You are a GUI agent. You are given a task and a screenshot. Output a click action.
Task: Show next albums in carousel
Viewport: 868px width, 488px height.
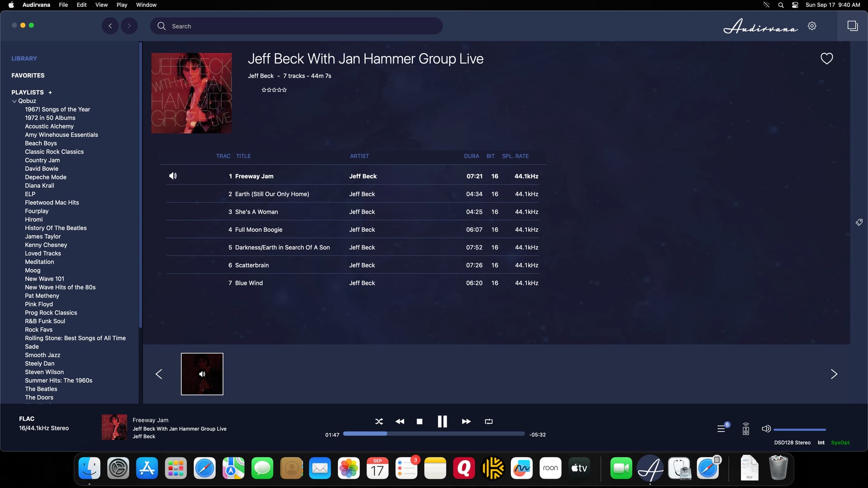(834, 374)
